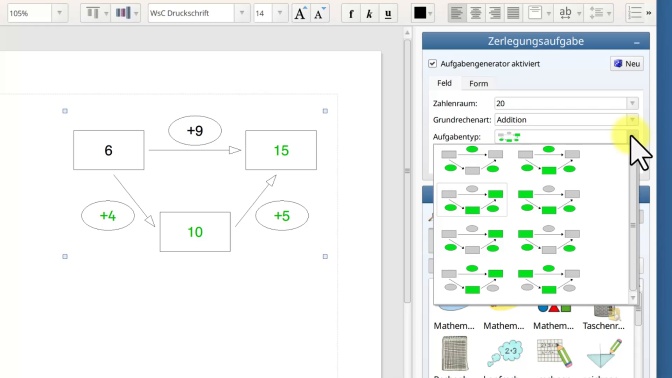Click the triangle with pencil icon

pos(604,353)
